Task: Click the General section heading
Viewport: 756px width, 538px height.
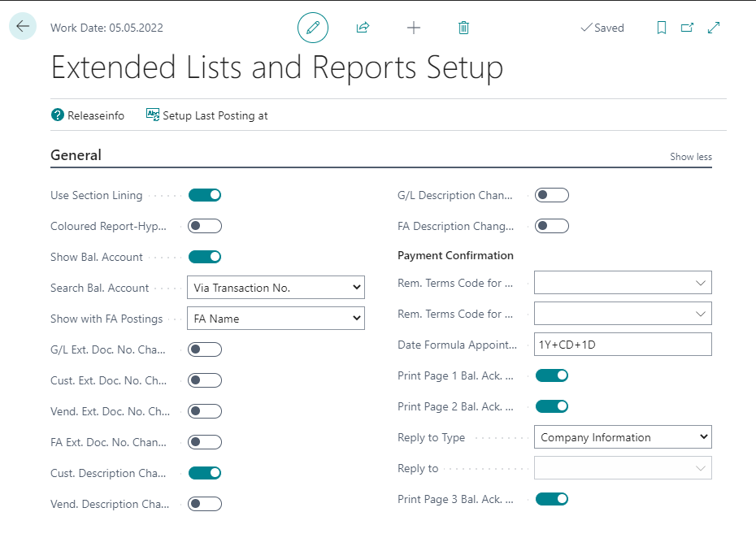Action: coord(76,155)
